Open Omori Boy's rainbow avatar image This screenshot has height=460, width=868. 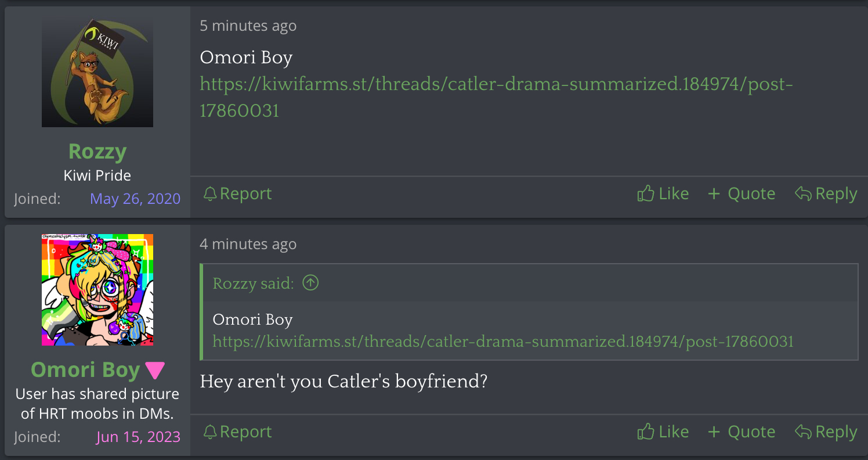coord(97,290)
